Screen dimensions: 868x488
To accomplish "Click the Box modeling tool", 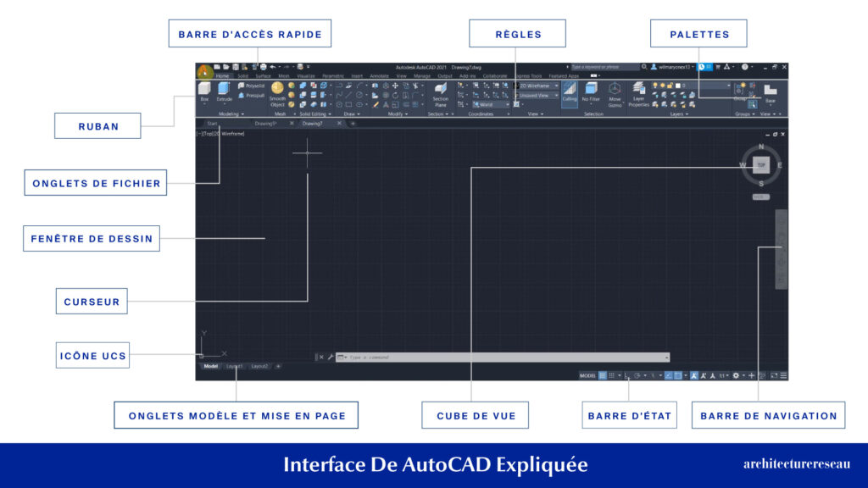I will 203,87.
